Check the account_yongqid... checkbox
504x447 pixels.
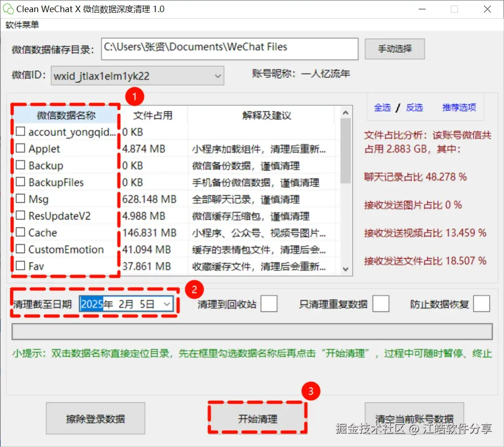21,131
